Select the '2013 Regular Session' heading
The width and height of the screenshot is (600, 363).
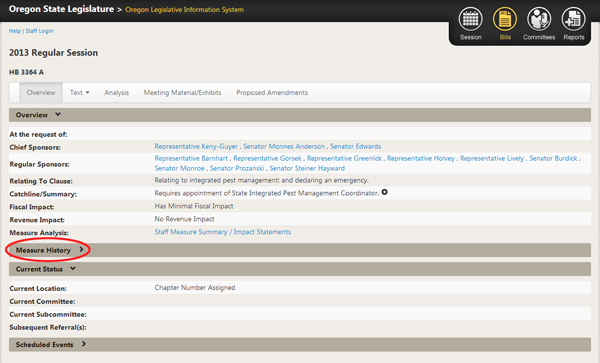[54, 53]
